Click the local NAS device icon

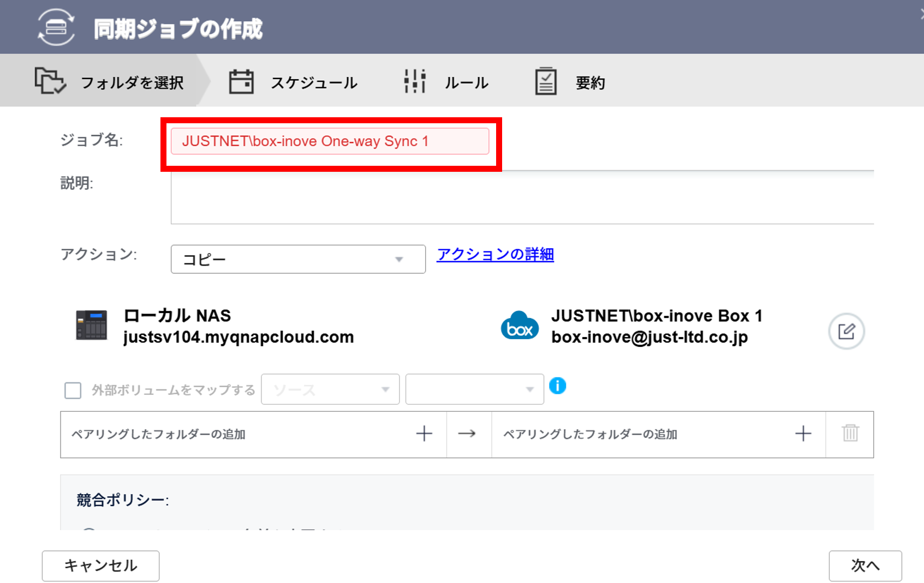pos(92,325)
